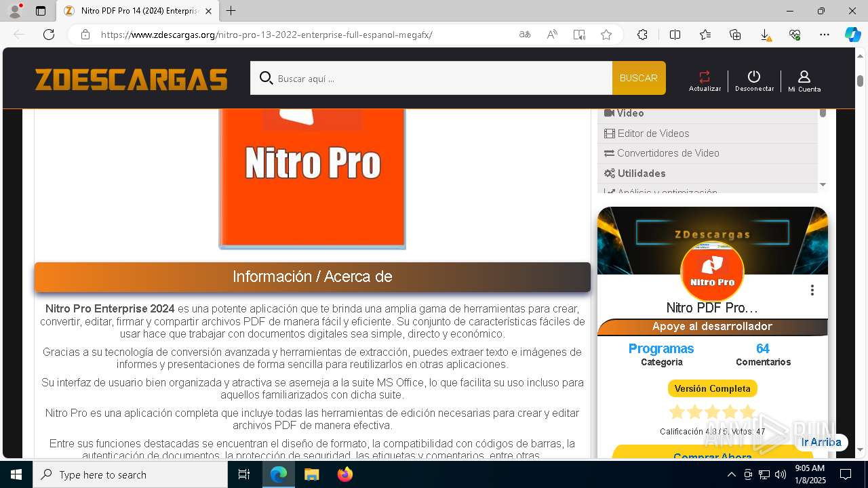868x488 pixels.
Task: Click Versión Completa badge
Action: click(712, 388)
